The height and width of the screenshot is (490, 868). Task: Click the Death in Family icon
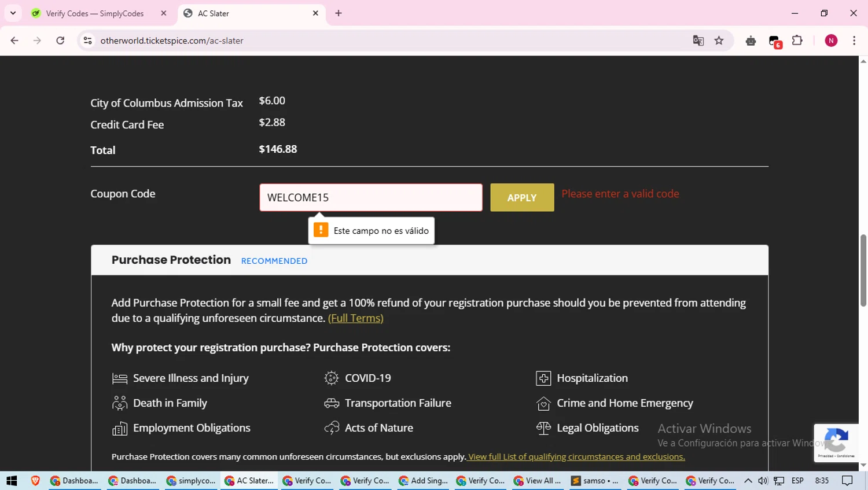click(120, 403)
